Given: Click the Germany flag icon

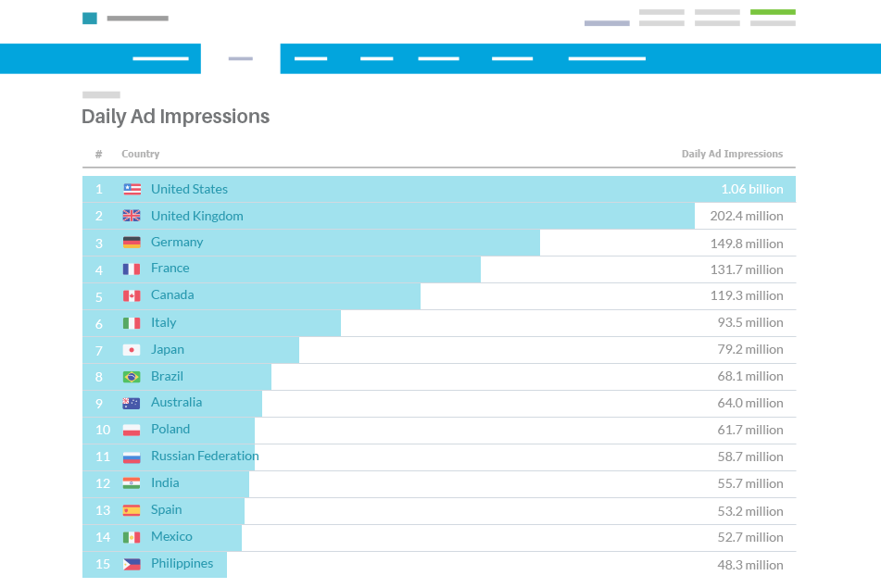Looking at the screenshot, I should tap(132, 243).
